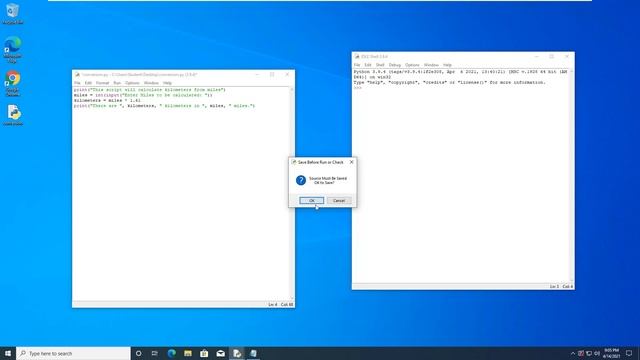
Task: Switch to the IDLE editor taskbar button
Action: (237, 353)
